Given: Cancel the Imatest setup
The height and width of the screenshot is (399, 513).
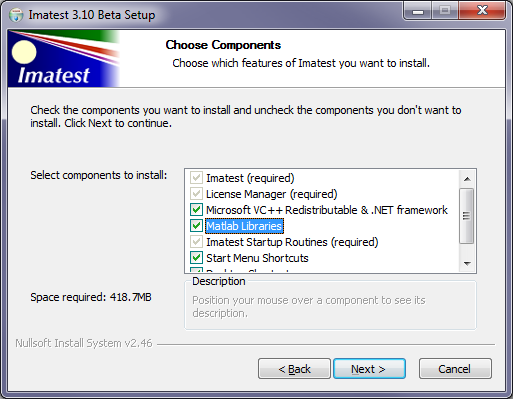Looking at the screenshot, I should (x=455, y=369).
